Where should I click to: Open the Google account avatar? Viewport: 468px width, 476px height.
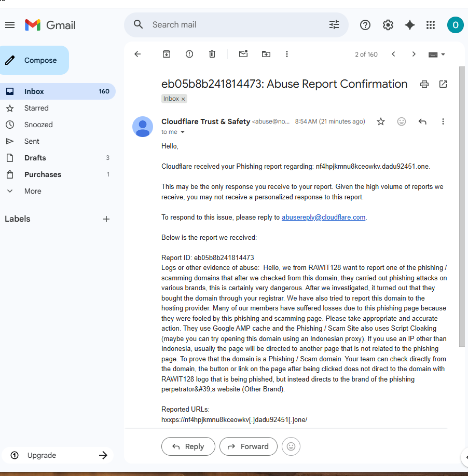click(x=455, y=25)
